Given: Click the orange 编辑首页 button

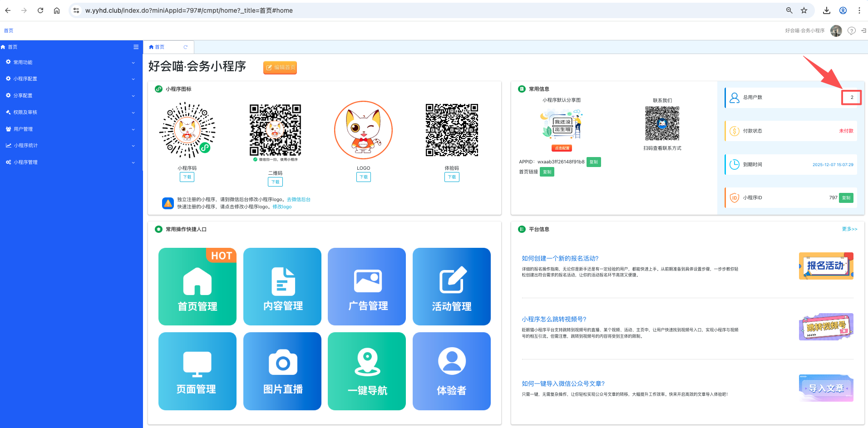Looking at the screenshot, I should 280,67.
